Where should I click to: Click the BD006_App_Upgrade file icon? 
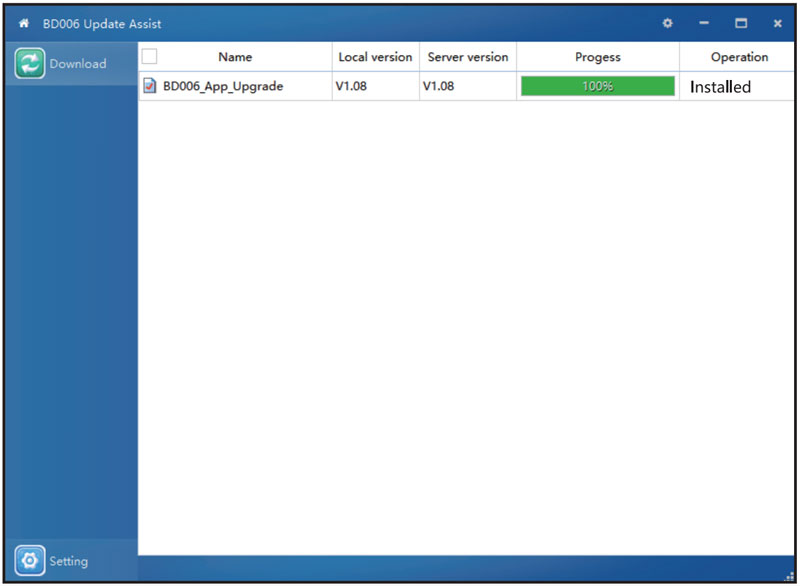pyautogui.click(x=149, y=86)
